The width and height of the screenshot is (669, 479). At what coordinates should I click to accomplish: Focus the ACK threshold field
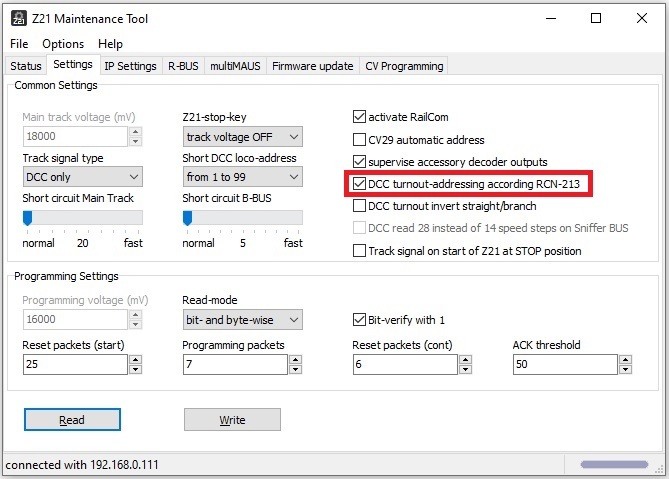(x=565, y=364)
